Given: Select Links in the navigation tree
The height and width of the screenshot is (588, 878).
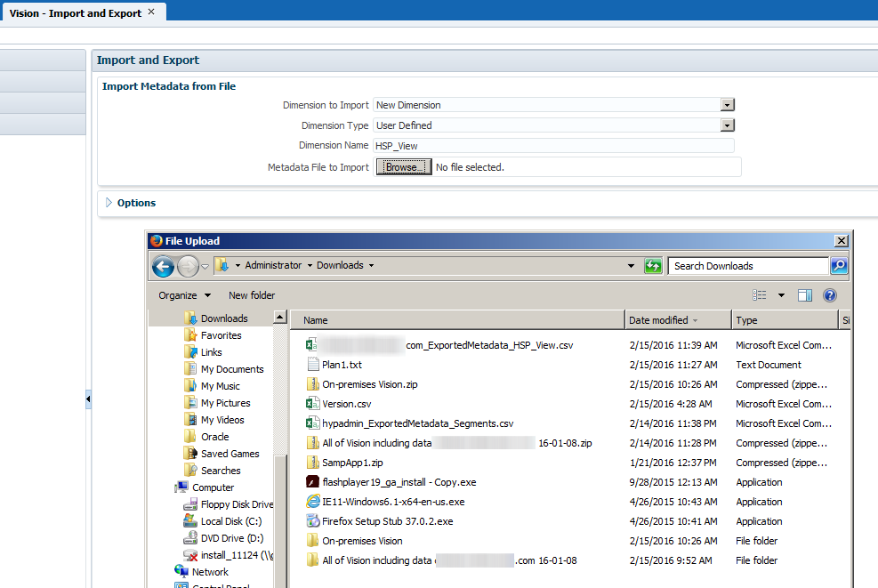Looking at the screenshot, I should point(211,352).
